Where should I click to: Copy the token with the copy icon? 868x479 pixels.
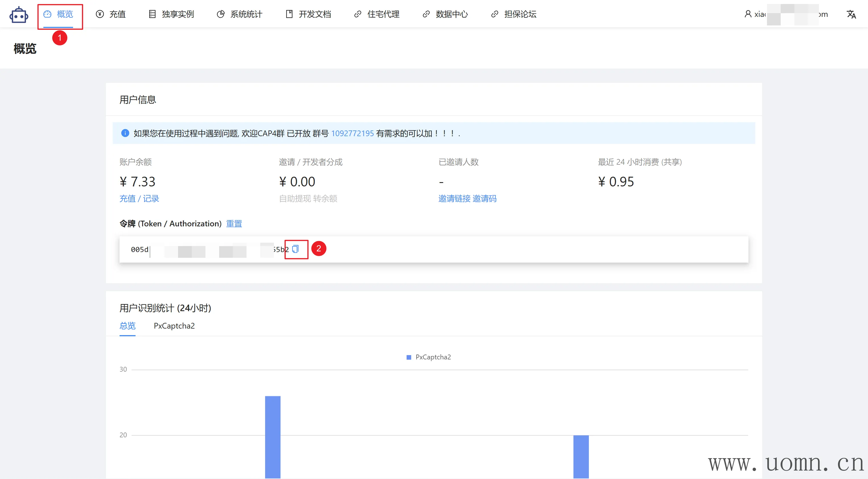click(x=296, y=249)
